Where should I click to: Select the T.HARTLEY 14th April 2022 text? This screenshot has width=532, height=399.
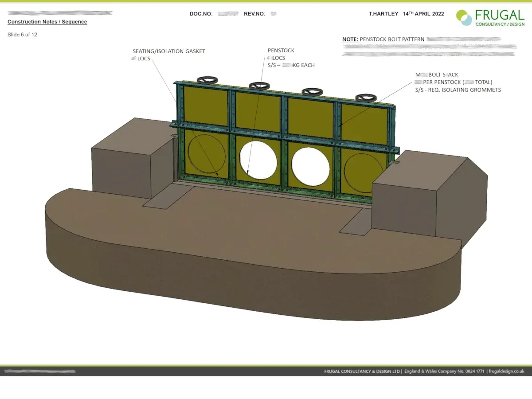[x=406, y=14]
